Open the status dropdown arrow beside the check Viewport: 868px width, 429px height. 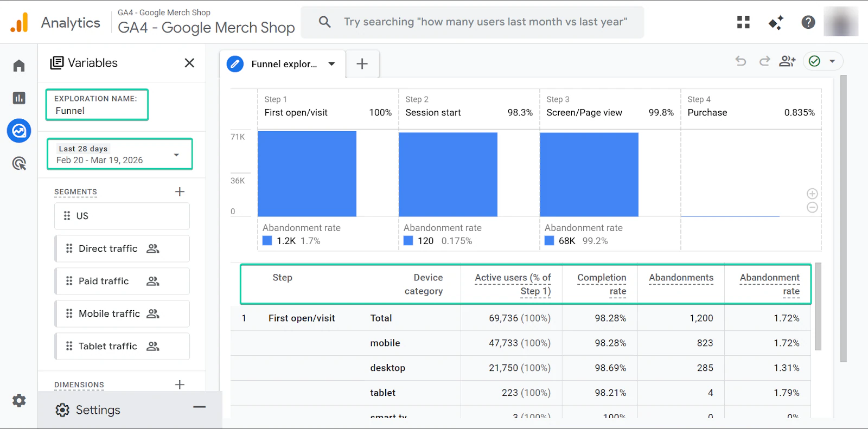832,61
